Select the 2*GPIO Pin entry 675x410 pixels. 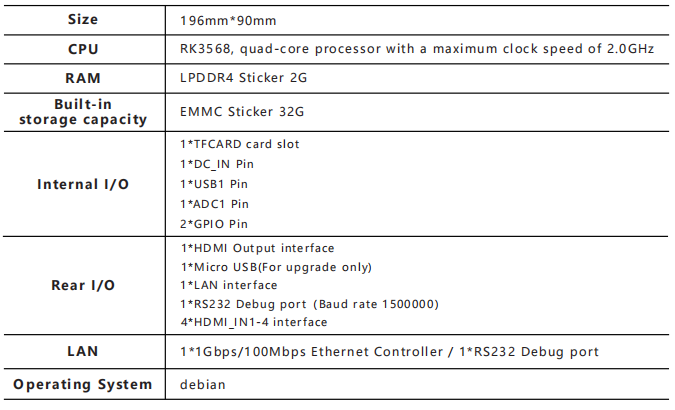(x=214, y=224)
